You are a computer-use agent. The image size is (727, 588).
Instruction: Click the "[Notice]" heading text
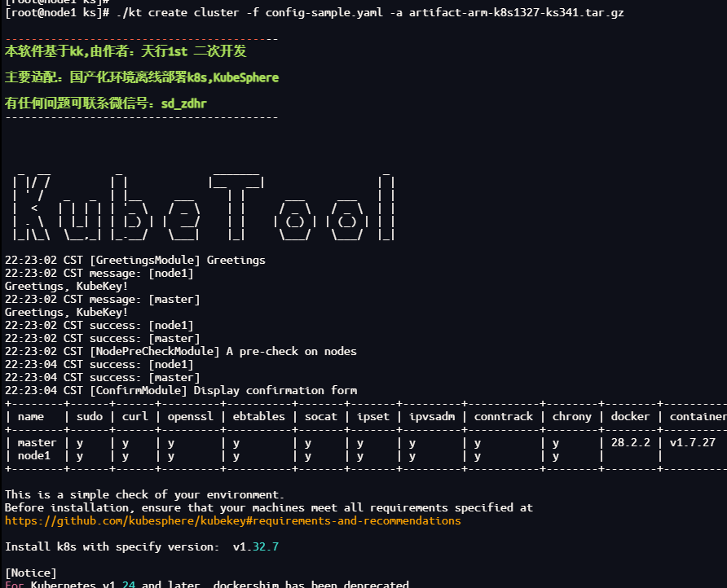(x=31, y=573)
